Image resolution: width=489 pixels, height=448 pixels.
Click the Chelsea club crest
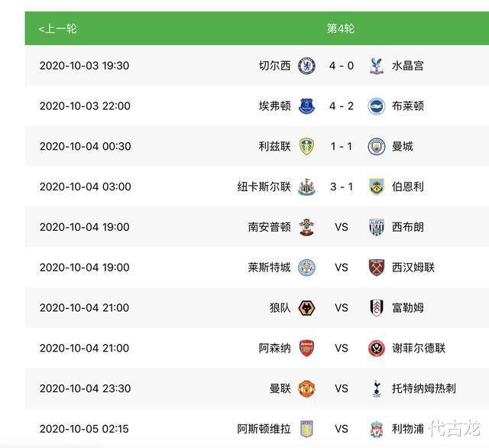point(306,66)
